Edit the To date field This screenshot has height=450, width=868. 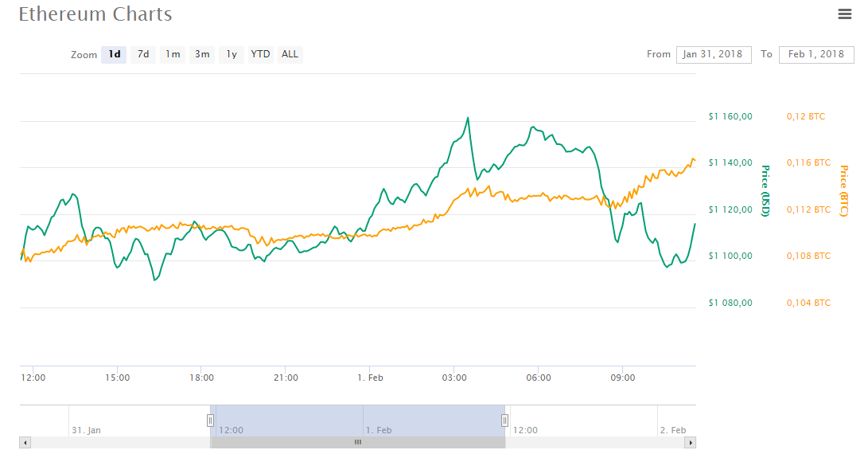point(816,54)
